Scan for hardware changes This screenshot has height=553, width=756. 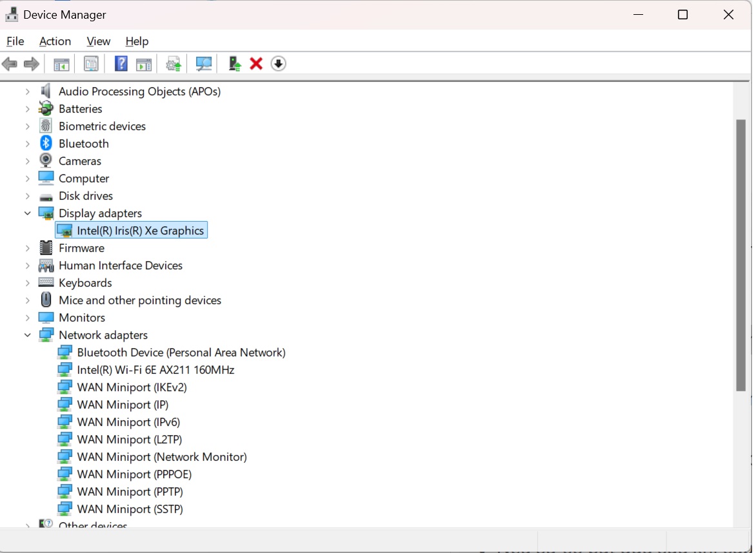point(203,63)
